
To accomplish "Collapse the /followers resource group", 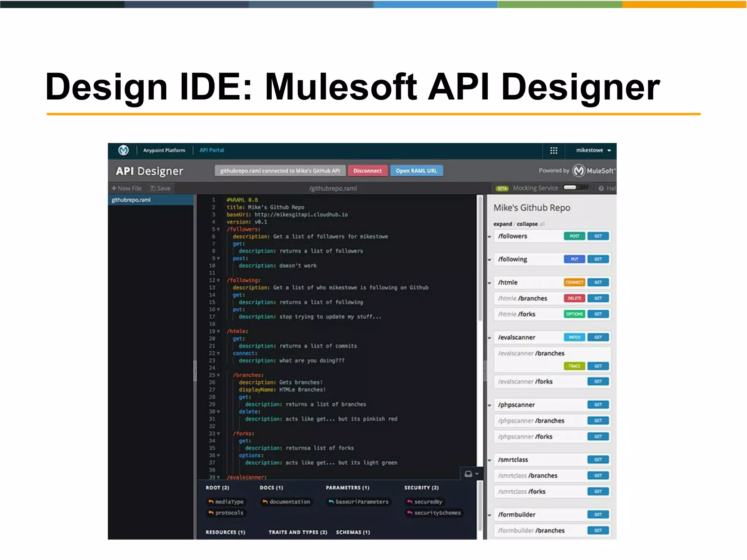I will pos(489,237).
